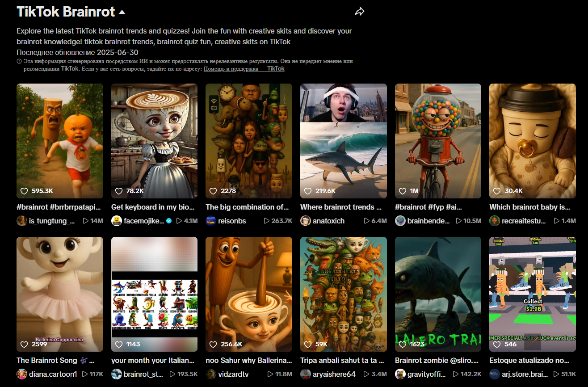Image resolution: width=588 pixels, height=387 pixels.
Task: Click the heart icon showing 219.6K likes
Action: [x=308, y=191]
